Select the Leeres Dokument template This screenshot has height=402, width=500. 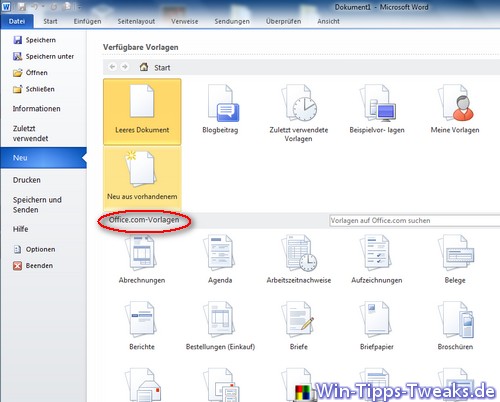[x=142, y=112]
